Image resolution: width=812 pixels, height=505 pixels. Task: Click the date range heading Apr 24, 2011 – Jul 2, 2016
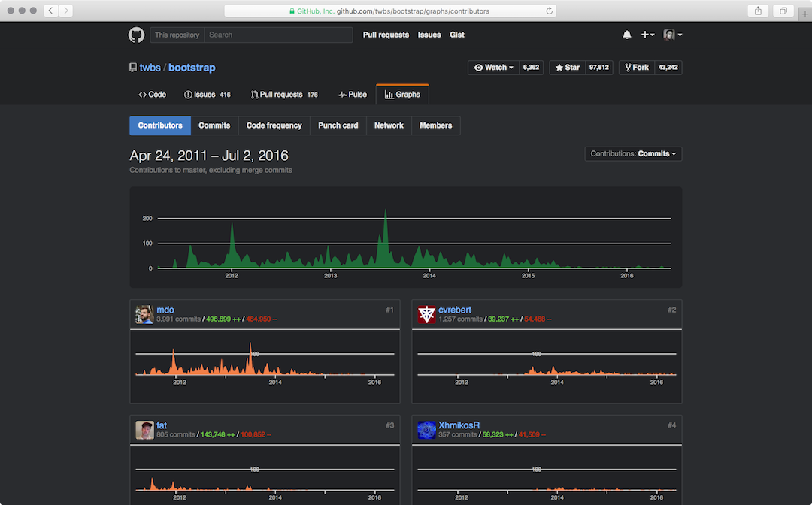[x=209, y=156]
